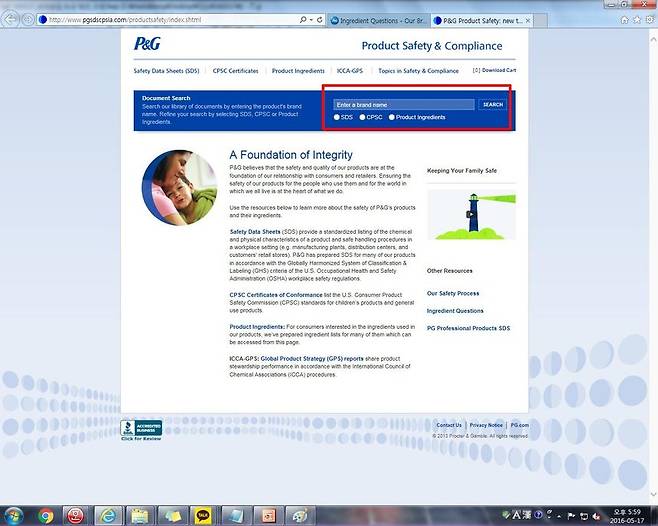Screen dimensions: 658x526
Task: Click the search magnifier icon in address bar
Action: [303, 20]
